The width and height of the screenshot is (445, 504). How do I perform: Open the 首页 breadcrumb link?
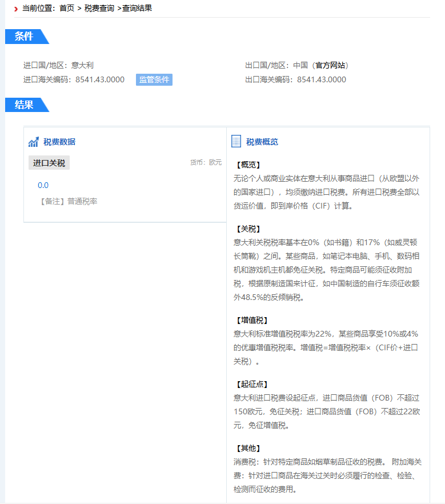tap(67, 9)
